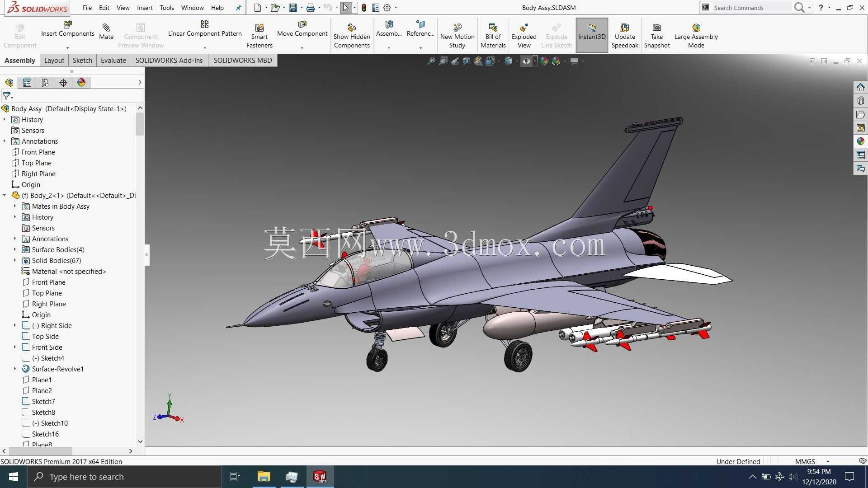
Task: Click the Search Commands field
Action: (x=751, y=8)
